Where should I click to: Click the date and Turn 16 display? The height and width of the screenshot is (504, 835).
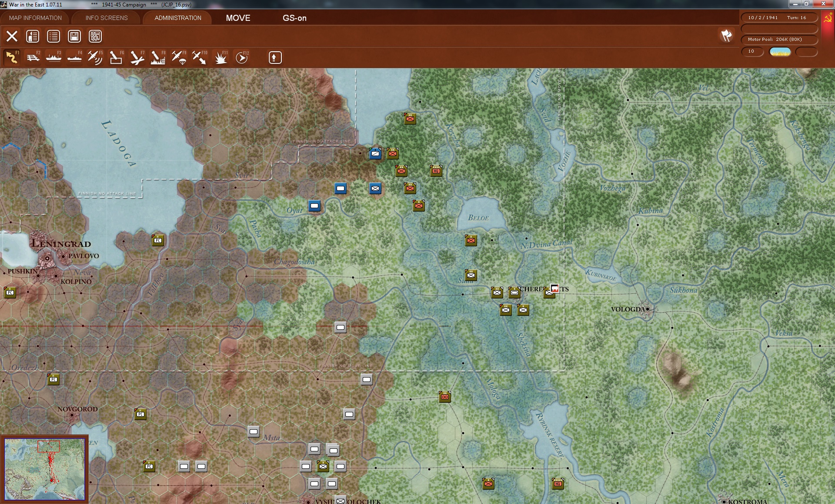pyautogui.click(x=779, y=18)
